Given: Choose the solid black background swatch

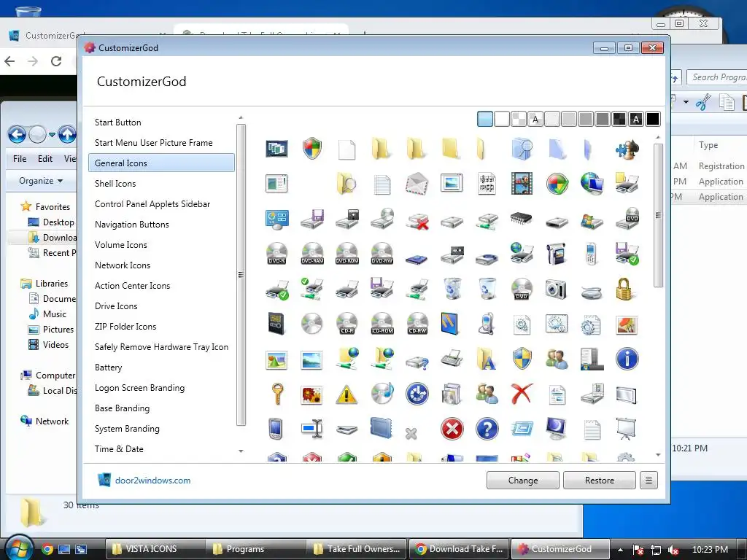Looking at the screenshot, I should 653,119.
